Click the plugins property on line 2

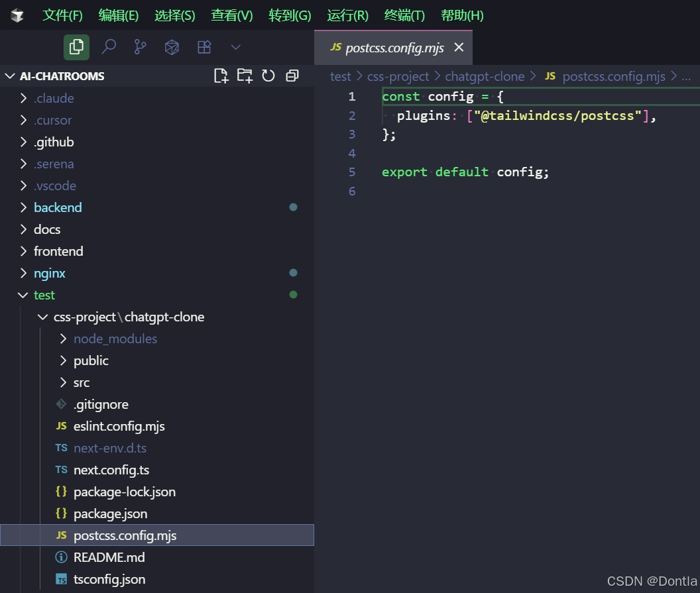[423, 115]
